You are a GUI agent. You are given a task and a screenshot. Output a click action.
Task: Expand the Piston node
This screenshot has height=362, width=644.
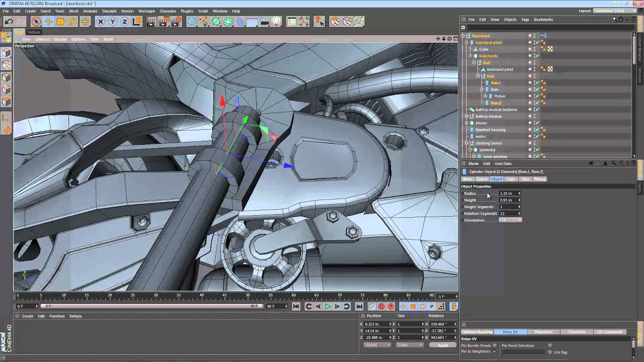tap(485, 96)
